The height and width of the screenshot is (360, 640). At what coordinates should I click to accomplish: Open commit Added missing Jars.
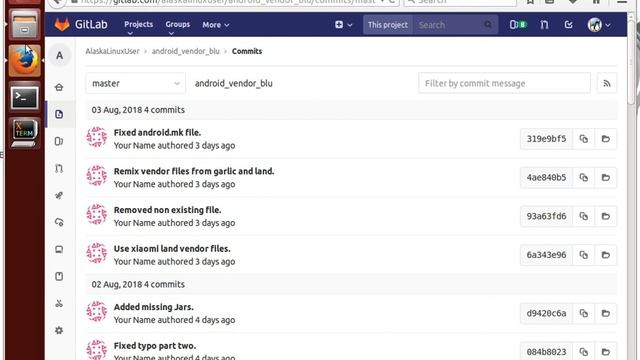pos(153,307)
